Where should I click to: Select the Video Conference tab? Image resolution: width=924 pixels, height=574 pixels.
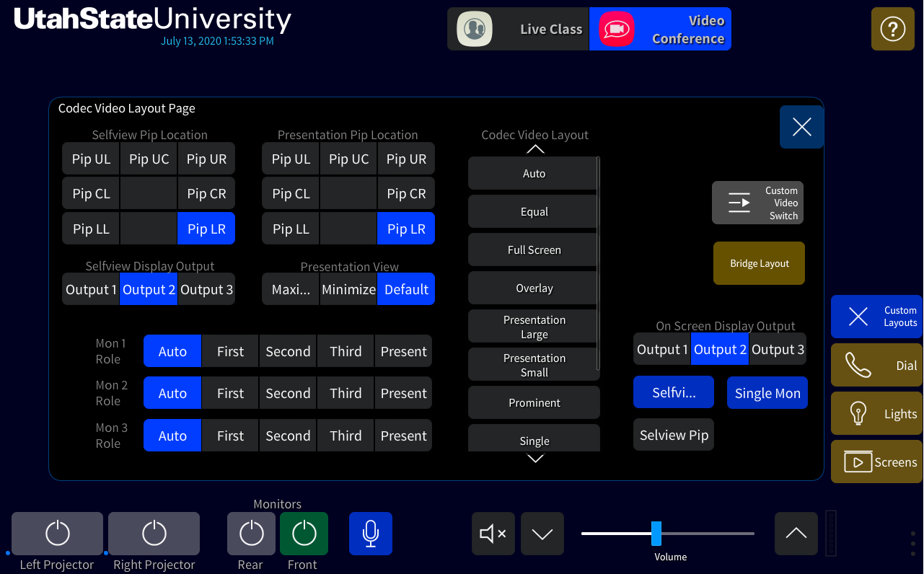660,29
